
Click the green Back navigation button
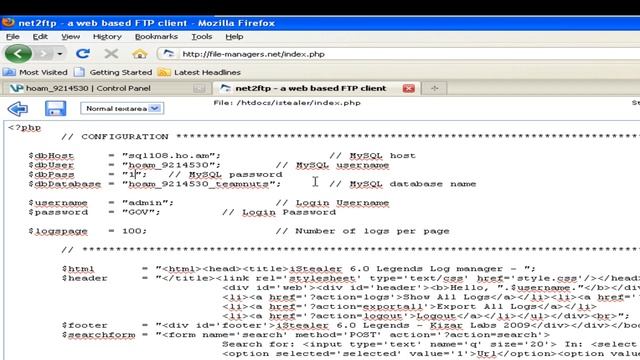tap(18, 53)
